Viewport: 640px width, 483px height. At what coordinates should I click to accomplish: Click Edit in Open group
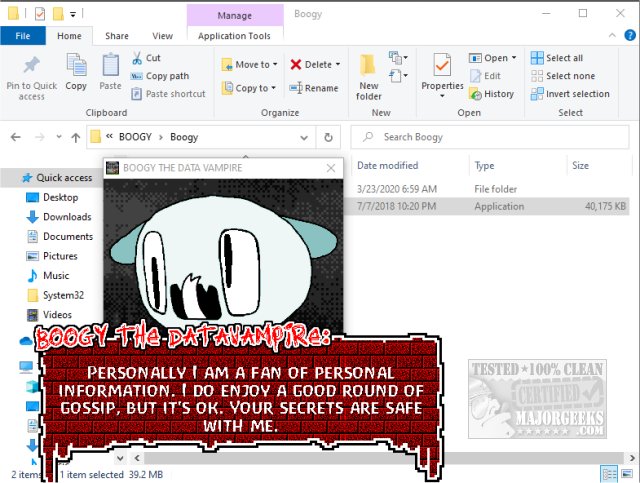(485, 76)
